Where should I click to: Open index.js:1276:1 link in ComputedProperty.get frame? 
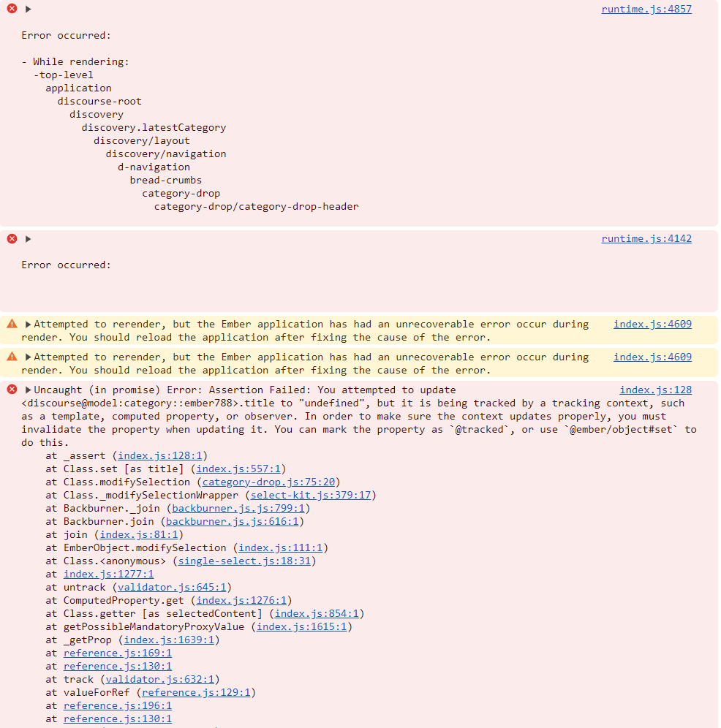point(241,600)
